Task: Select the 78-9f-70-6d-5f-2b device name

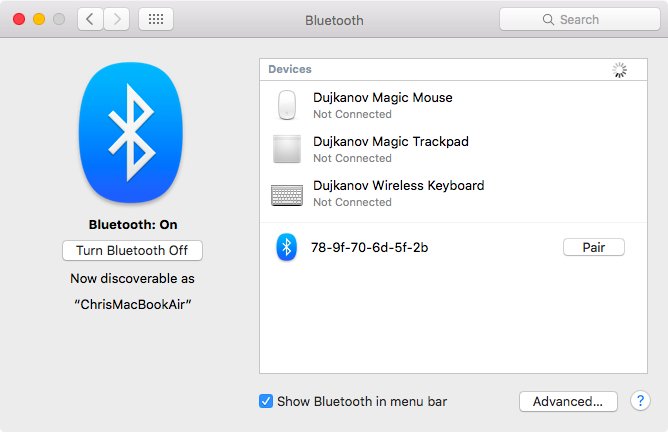Action: coord(369,248)
